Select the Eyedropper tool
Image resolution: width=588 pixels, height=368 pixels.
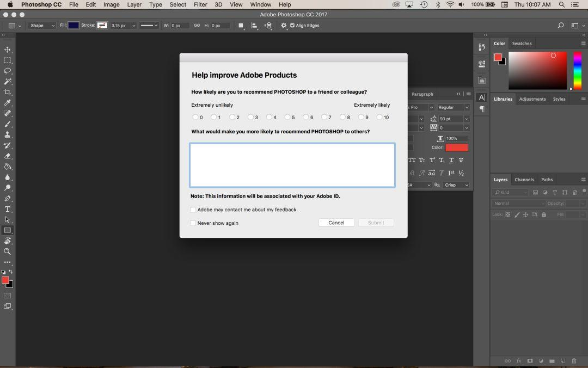[x=7, y=103]
